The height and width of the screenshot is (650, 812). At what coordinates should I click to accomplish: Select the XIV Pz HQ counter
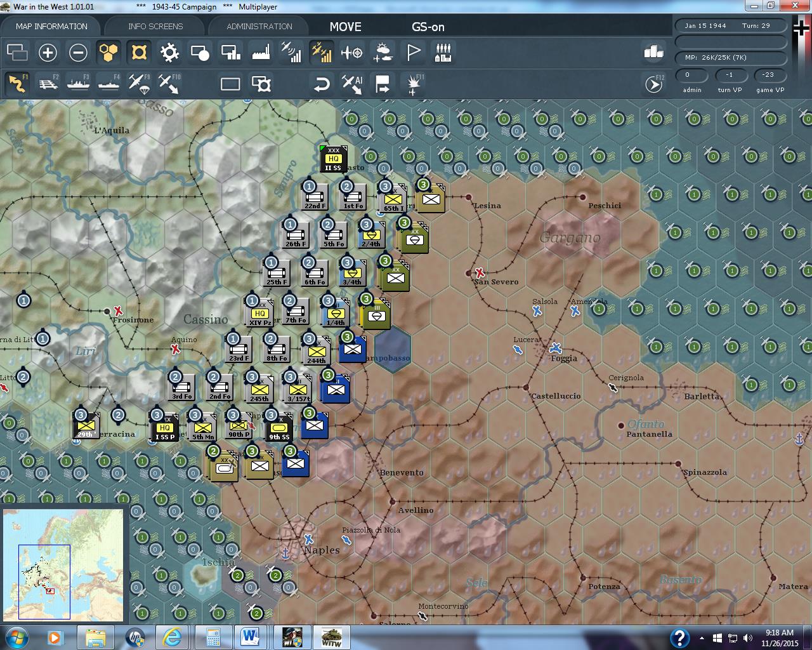point(259,314)
